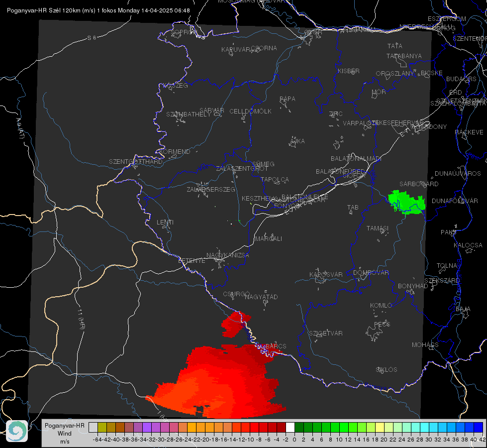Pick the violet swatch between -34 and -32

147,428
